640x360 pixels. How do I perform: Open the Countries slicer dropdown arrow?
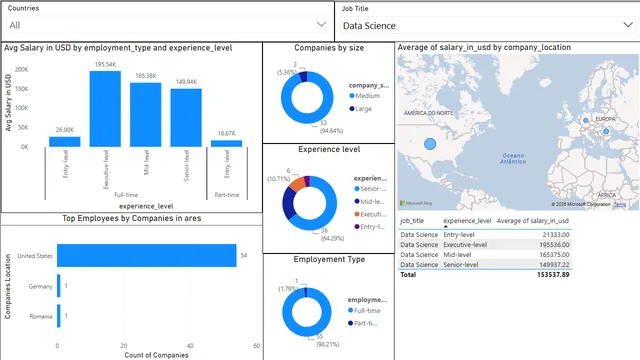321,24
